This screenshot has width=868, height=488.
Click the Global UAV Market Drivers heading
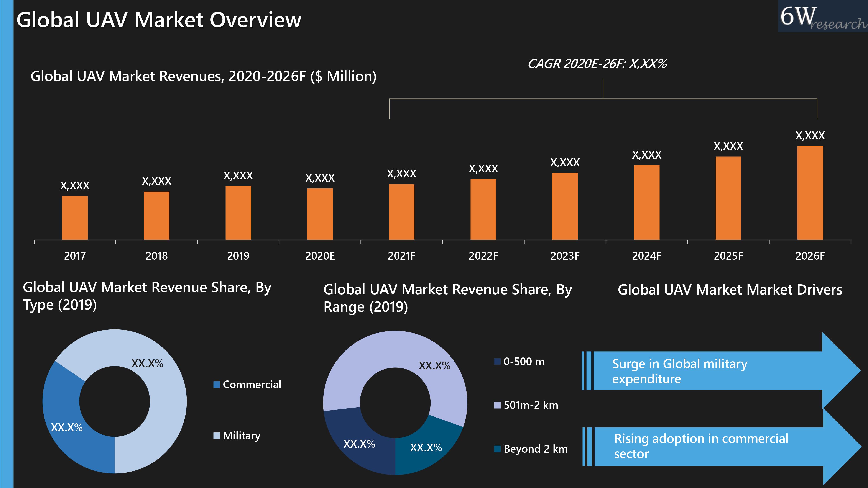coord(730,290)
